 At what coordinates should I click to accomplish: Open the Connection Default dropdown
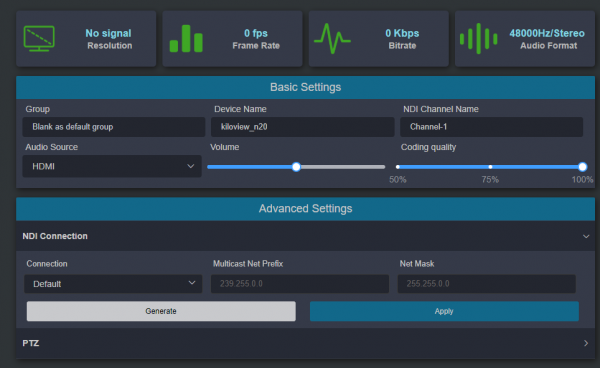tap(113, 284)
